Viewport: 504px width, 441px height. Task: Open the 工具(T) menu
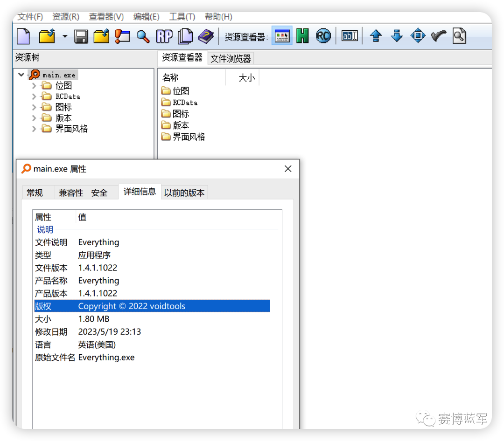pyautogui.click(x=182, y=17)
